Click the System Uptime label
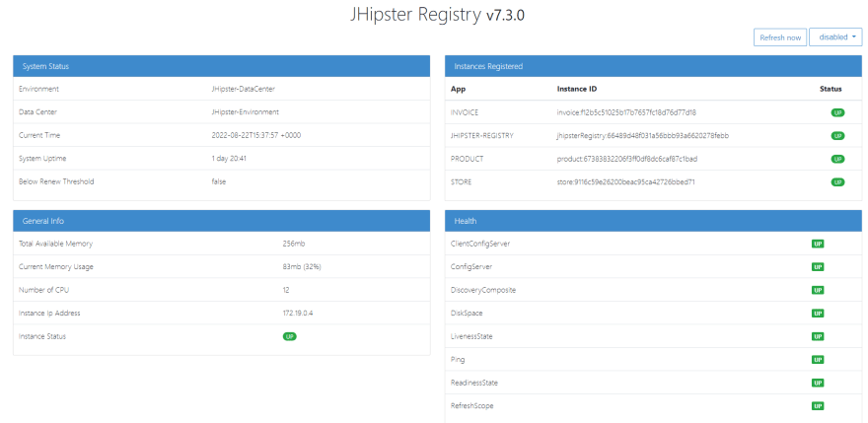 pyautogui.click(x=42, y=159)
